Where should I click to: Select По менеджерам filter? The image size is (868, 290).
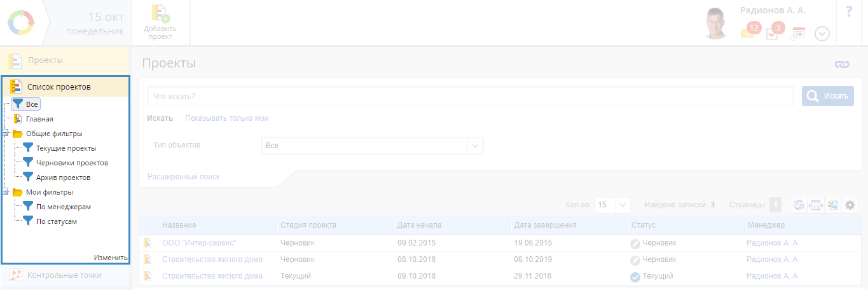(64, 207)
